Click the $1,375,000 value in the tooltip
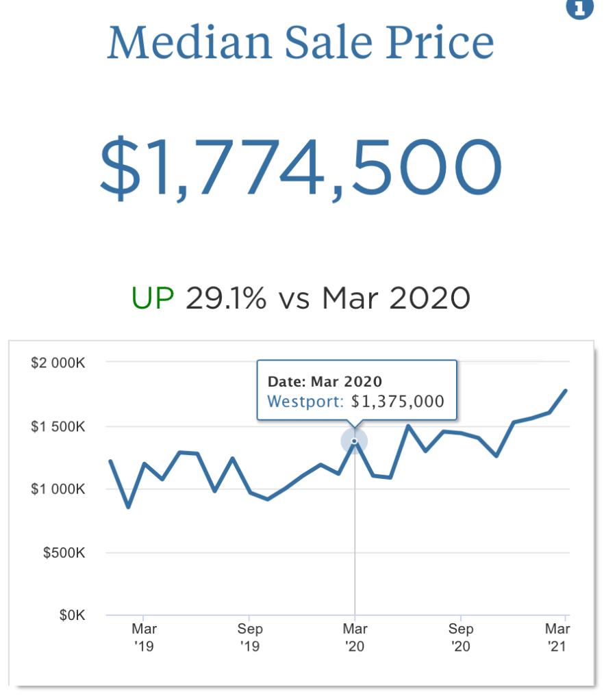 [x=397, y=402]
